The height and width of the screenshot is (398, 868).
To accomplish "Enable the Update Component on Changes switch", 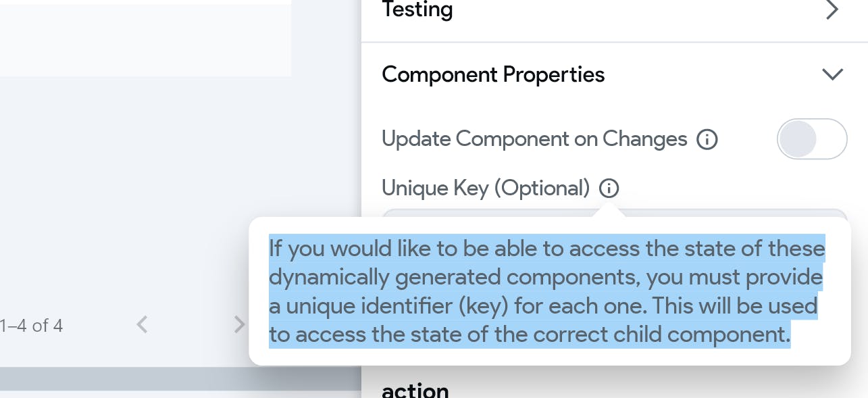I will click(812, 139).
